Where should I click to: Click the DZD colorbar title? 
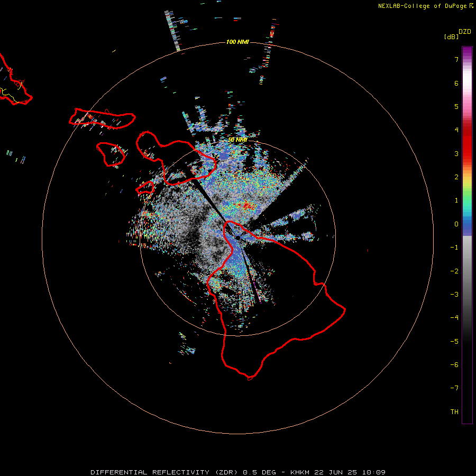click(x=465, y=32)
